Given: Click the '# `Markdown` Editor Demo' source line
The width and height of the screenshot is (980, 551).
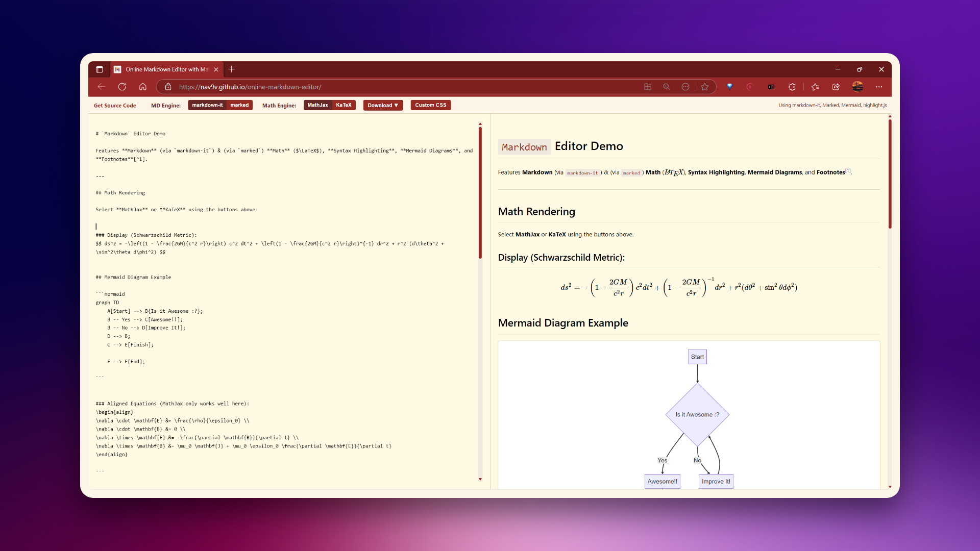Looking at the screenshot, I should [131, 134].
